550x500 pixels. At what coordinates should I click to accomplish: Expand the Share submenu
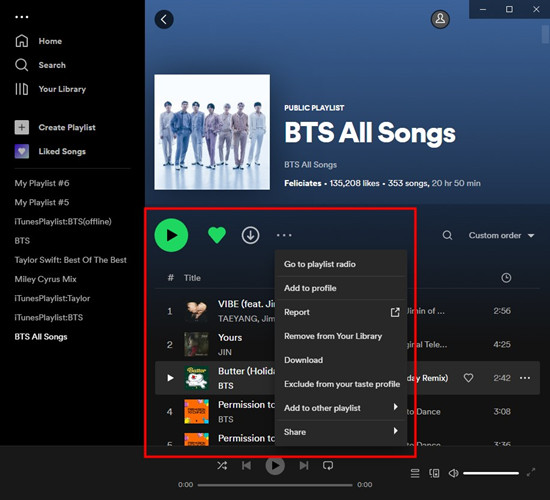(341, 432)
